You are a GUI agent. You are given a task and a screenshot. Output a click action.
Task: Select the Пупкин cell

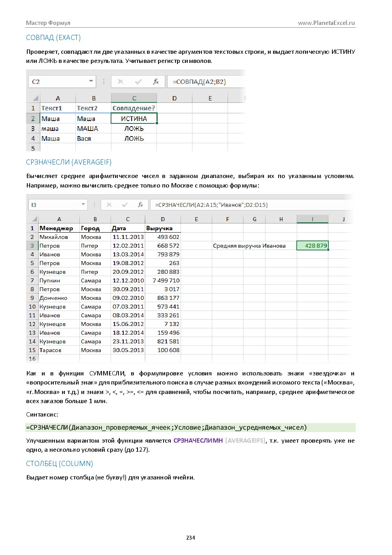click(x=59, y=280)
